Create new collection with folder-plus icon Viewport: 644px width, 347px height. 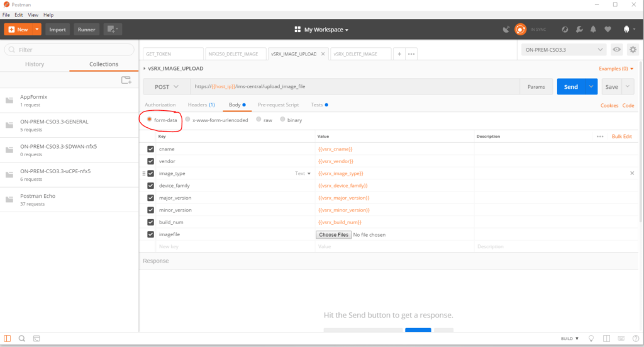(x=126, y=80)
